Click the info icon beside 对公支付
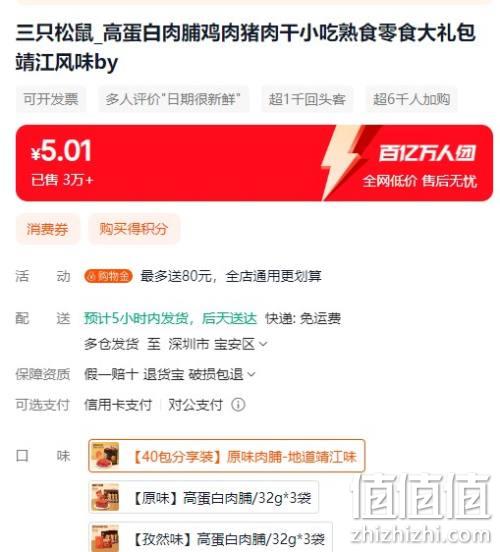 point(238,404)
